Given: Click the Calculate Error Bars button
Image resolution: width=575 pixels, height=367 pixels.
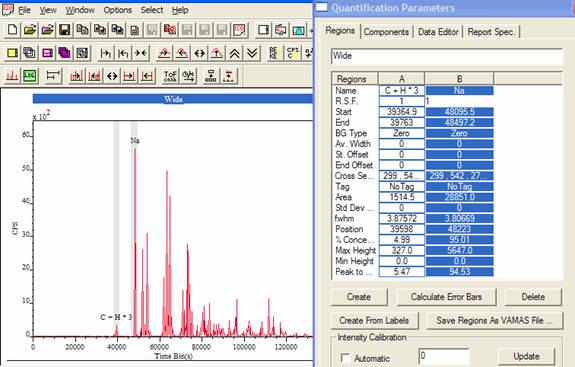Looking at the screenshot, I should pos(446,297).
